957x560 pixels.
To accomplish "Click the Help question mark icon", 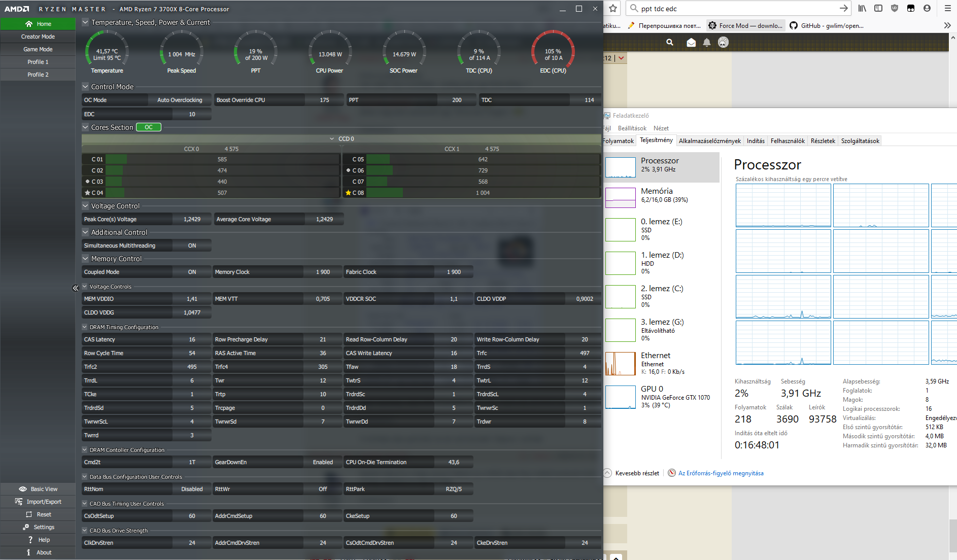I will coord(30,540).
